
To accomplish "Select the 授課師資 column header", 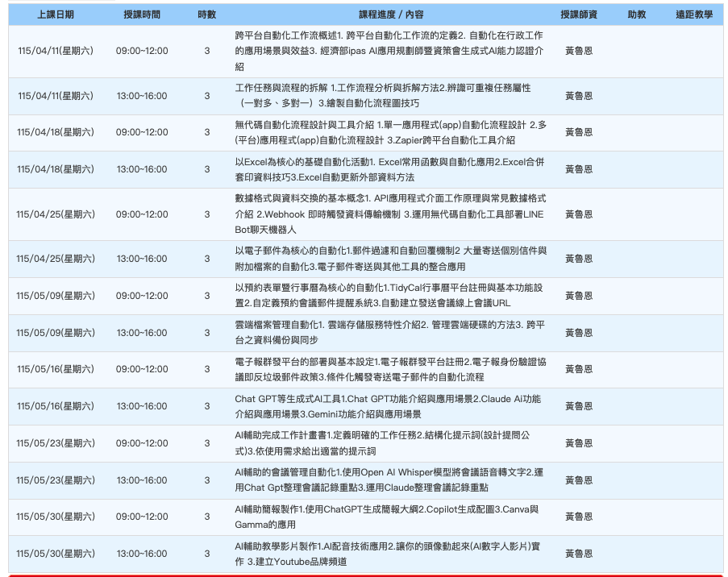I will coord(578,15).
